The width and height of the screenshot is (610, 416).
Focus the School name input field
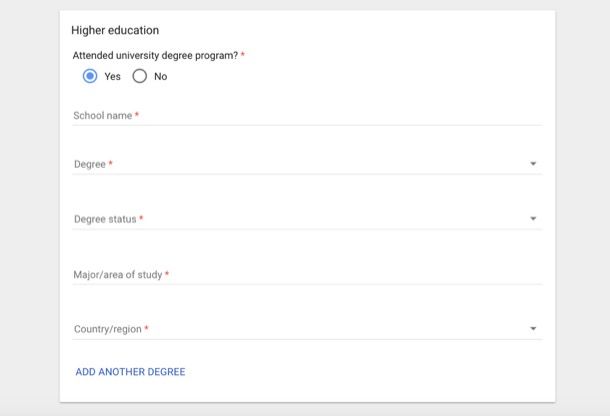[x=307, y=116]
